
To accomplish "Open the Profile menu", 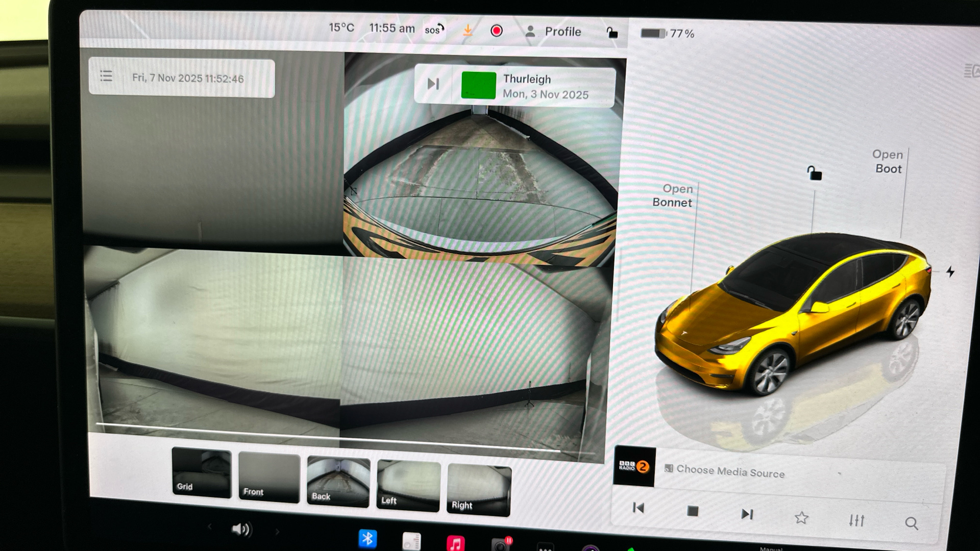I will tap(553, 32).
